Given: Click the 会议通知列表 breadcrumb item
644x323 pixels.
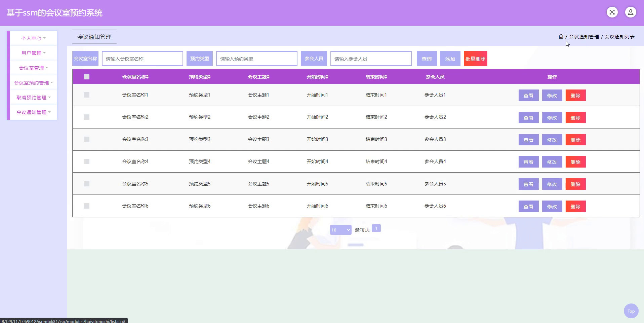Looking at the screenshot, I should coord(619,37).
